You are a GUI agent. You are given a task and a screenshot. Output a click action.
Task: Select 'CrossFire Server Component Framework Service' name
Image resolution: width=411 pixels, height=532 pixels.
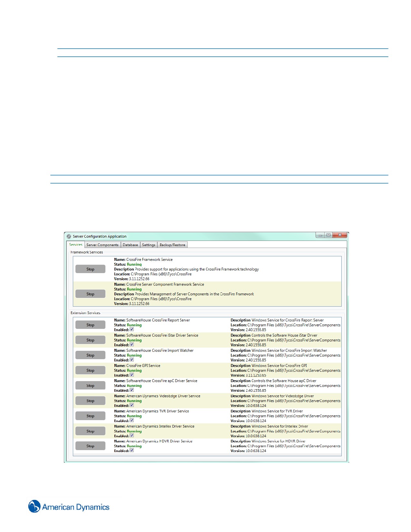(x=165, y=284)
